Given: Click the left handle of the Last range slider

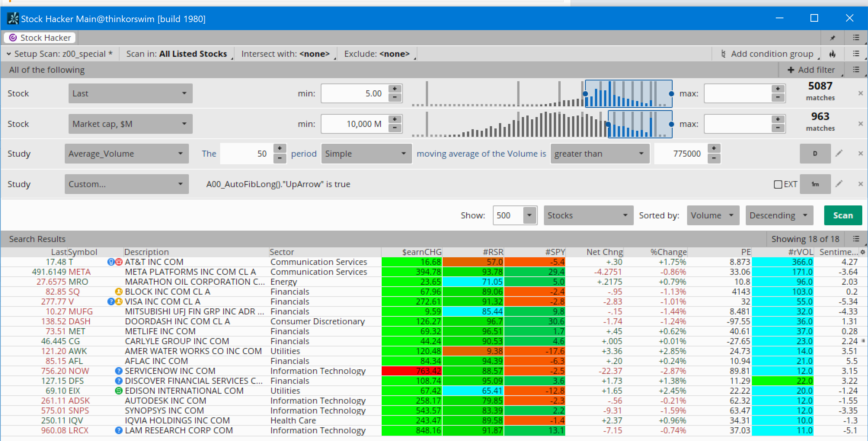Looking at the screenshot, I should (585, 93).
